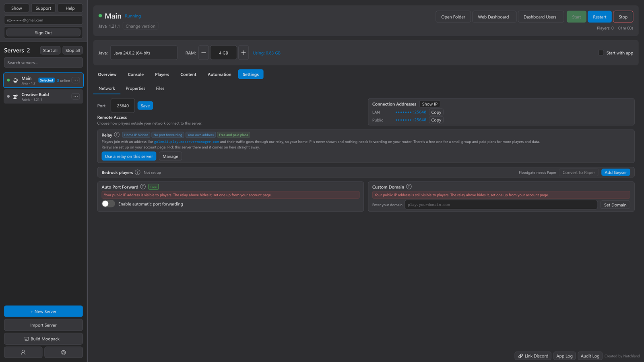Screen dimensions: 644x362
Task: Click the Main server type icon
Action: click(x=16, y=80)
